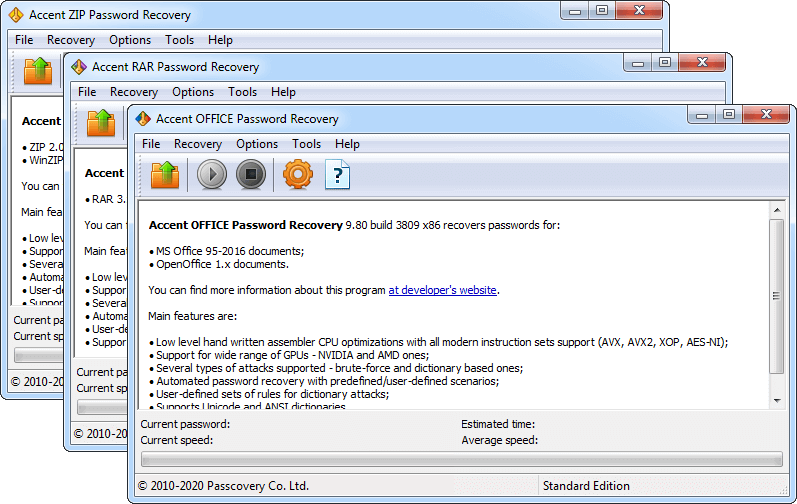Click the 'Average speed:' label
Viewport: 797px width, 504px height.
coord(500,440)
